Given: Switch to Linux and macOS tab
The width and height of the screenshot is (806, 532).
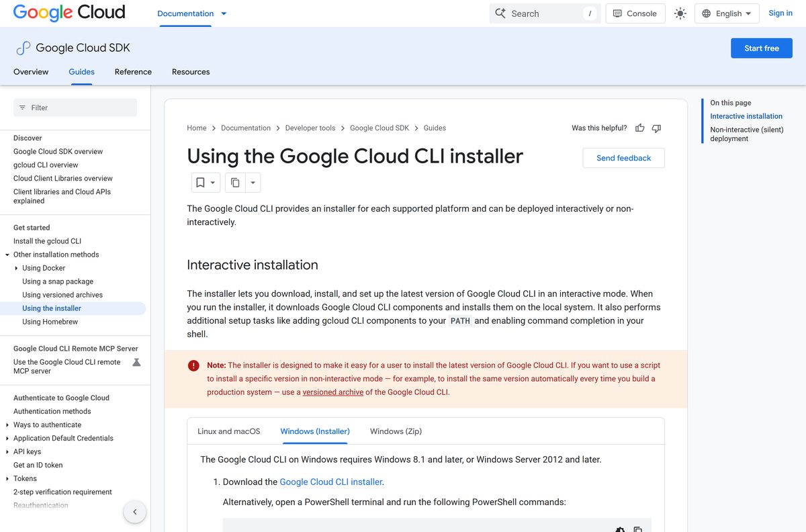Looking at the screenshot, I should pyautogui.click(x=228, y=431).
